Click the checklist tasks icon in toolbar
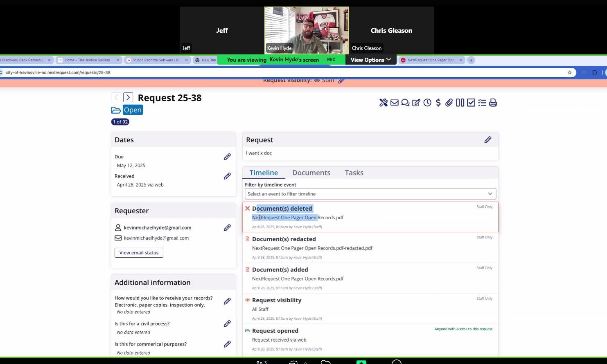The height and width of the screenshot is (364, 607). point(482,103)
